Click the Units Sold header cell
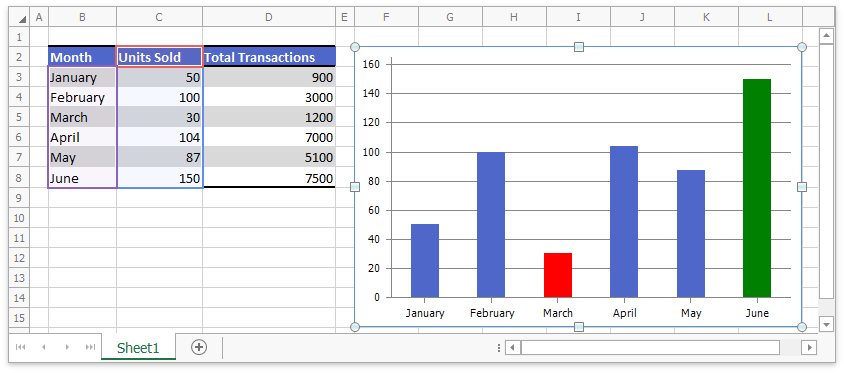Screen dimensions: 844x373 point(159,57)
